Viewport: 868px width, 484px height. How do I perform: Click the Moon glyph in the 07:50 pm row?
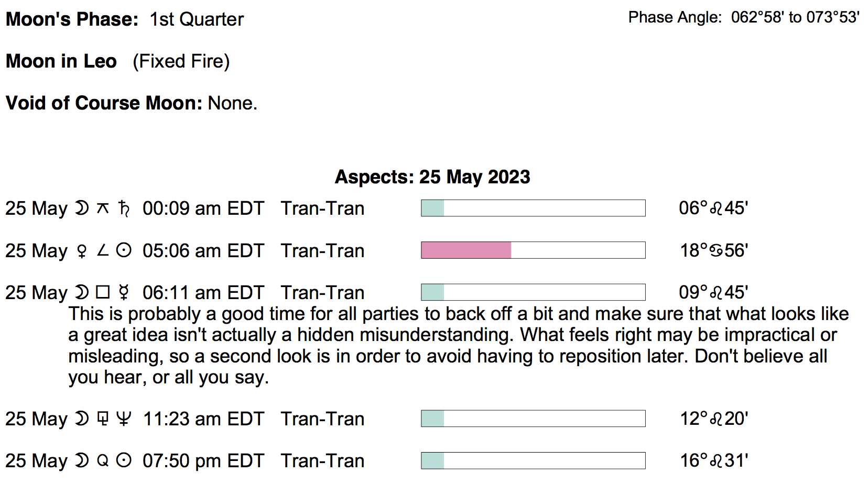(x=82, y=461)
